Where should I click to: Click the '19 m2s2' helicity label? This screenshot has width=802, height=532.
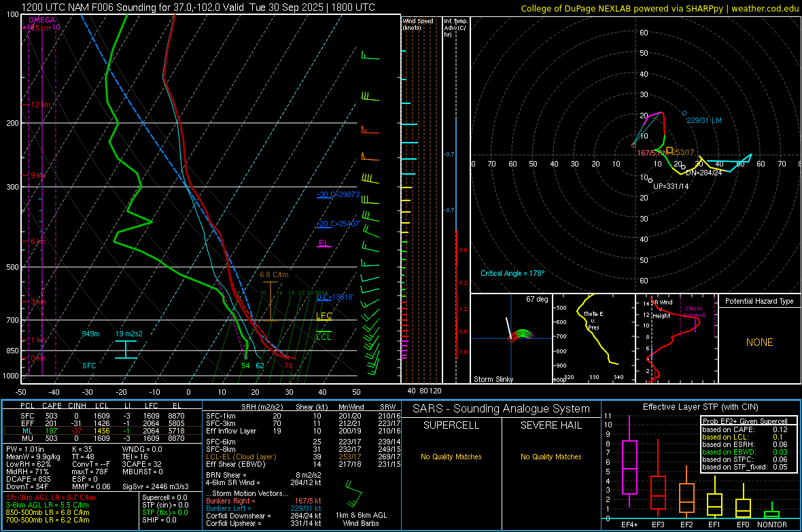pyautogui.click(x=129, y=334)
